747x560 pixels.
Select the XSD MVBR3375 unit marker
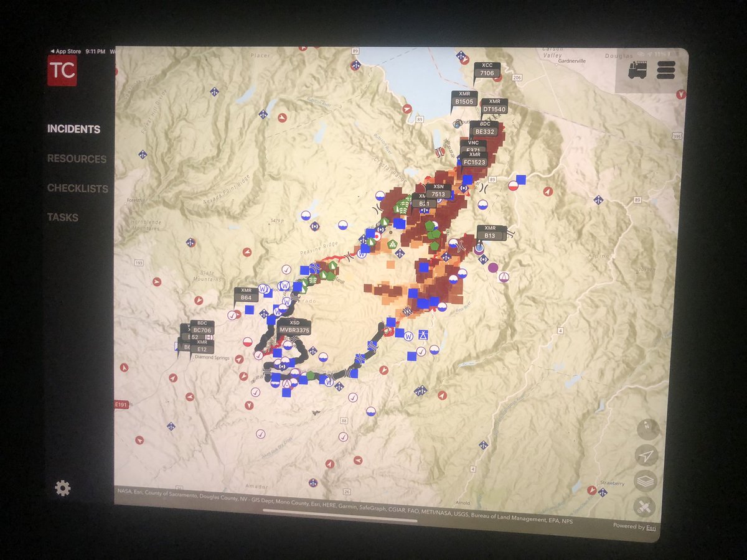[294, 327]
